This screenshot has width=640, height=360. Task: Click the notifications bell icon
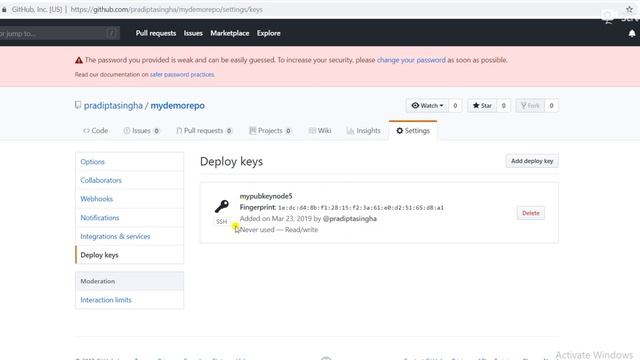point(632,33)
